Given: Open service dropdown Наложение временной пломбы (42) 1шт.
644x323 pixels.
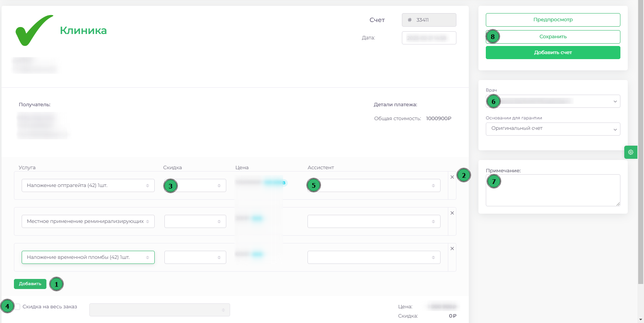Looking at the screenshot, I should [x=88, y=257].
